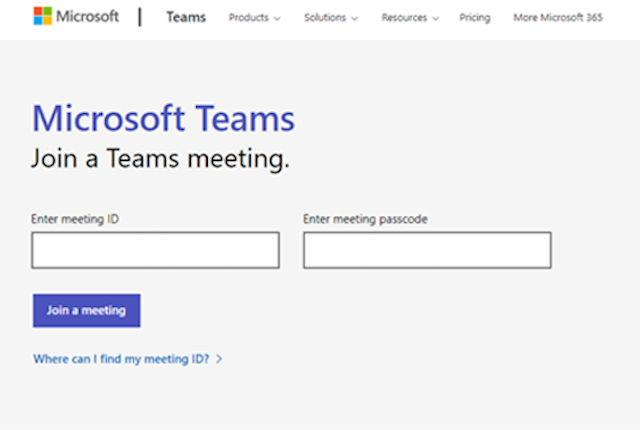Click the Enter meeting ID label
The width and height of the screenshot is (640, 430).
pos(75,219)
